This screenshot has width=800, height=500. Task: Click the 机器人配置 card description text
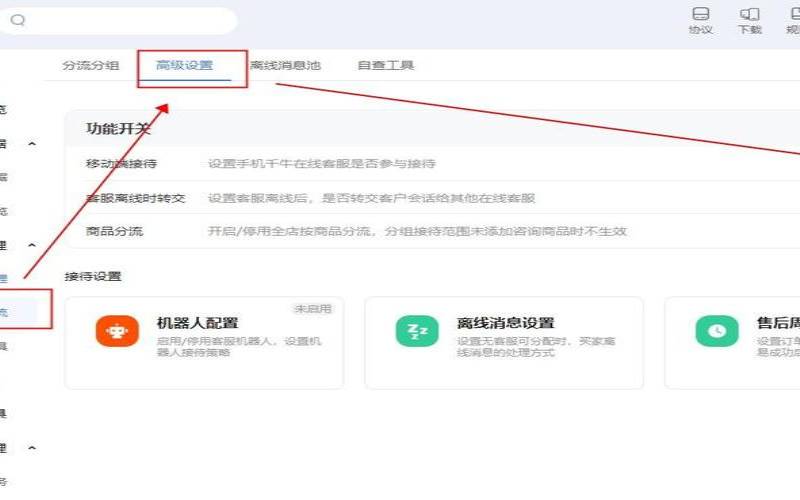pyautogui.click(x=239, y=346)
